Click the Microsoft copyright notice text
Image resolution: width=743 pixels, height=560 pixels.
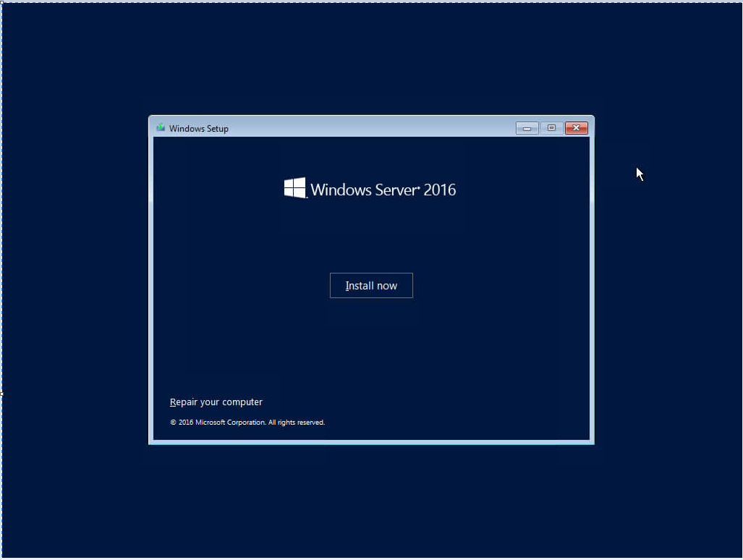(247, 423)
